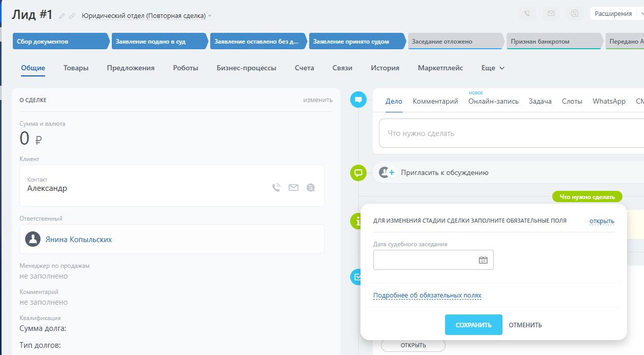Open the Янина Копыльских responsible profile
644x355 pixels.
tap(78, 240)
